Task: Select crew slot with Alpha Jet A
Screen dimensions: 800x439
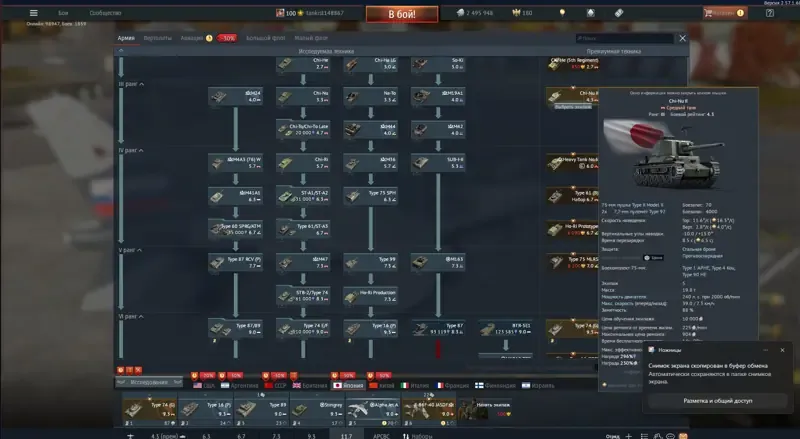Action: 373,411
